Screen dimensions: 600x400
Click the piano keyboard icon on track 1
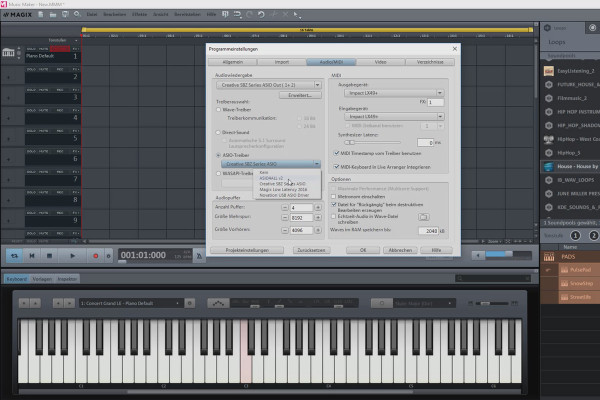pyautogui.click(x=8, y=52)
